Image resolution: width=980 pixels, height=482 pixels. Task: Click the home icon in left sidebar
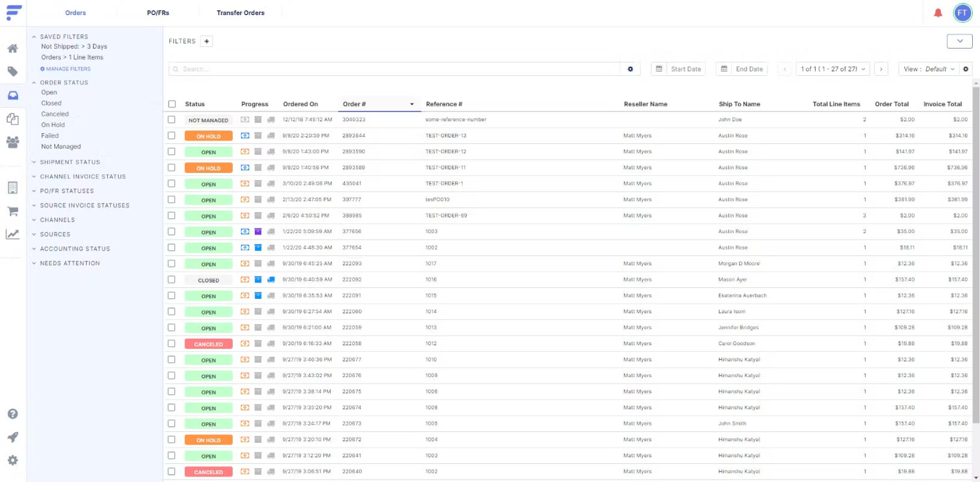click(x=13, y=48)
